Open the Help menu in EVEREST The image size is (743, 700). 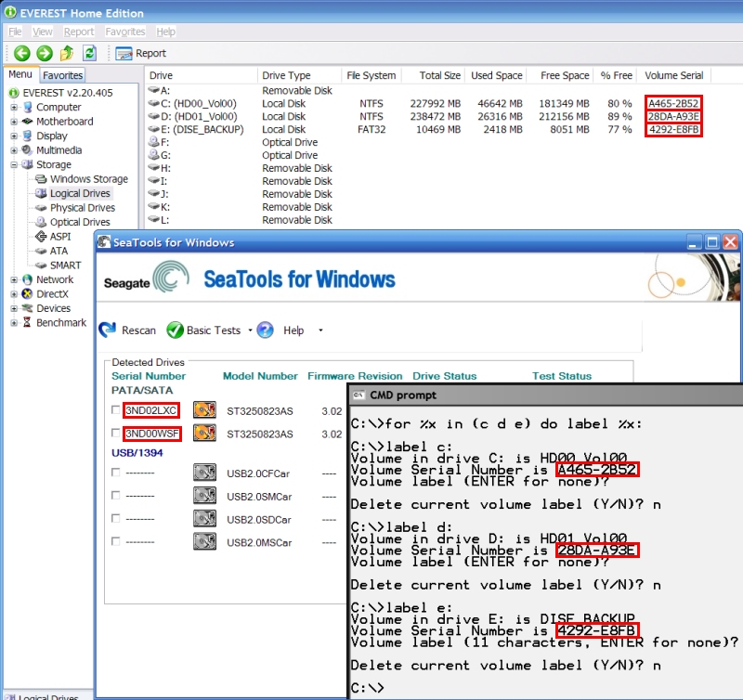pyautogui.click(x=166, y=32)
